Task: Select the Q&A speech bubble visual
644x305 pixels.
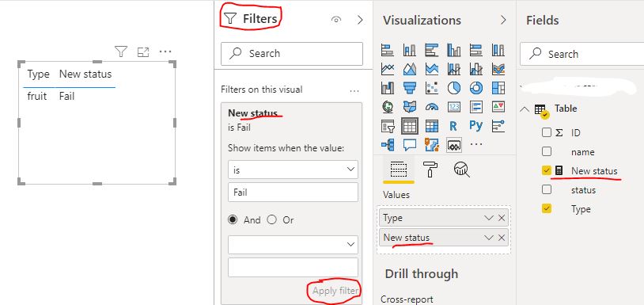Action: click(x=410, y=145)
